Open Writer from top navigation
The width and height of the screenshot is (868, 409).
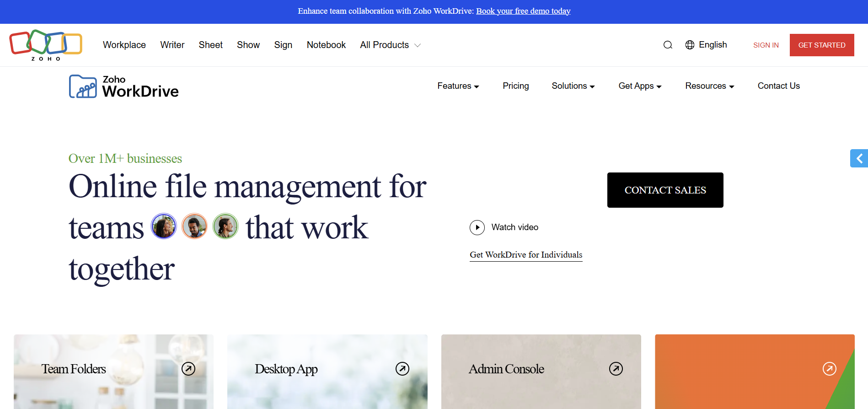point(172,45)
